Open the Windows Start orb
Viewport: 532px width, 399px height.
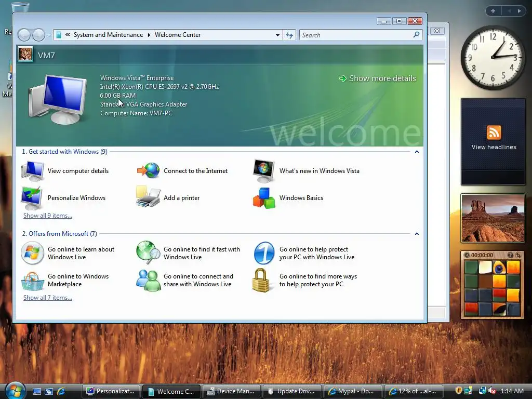coord(15,390)
